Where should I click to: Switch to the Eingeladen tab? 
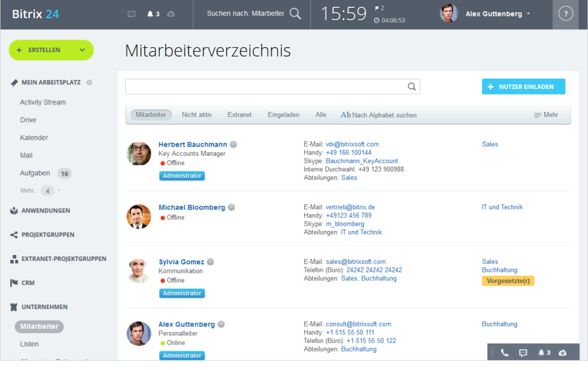pyautogui.click(x=284, y=115)
